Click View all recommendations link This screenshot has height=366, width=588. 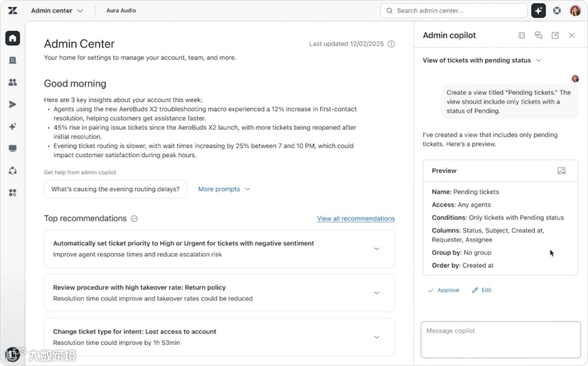(x=356, y=218)
